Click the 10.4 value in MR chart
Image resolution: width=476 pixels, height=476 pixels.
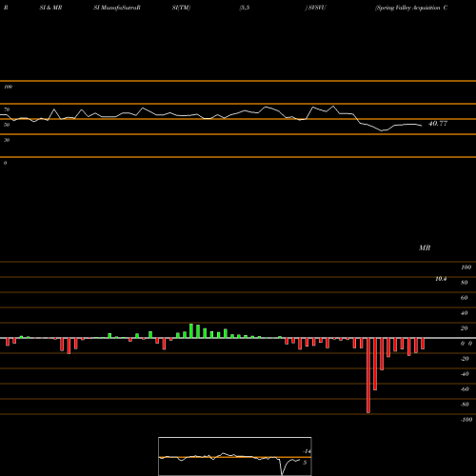[x=441, y=279]
